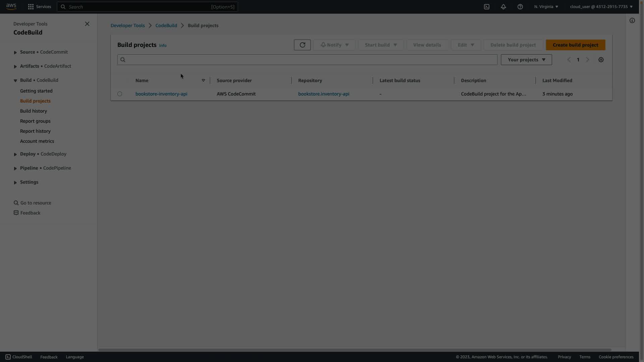Screen dimensions: 644x362
Task: Click the AWS logo home icon
Action: [x=11, y=7]
